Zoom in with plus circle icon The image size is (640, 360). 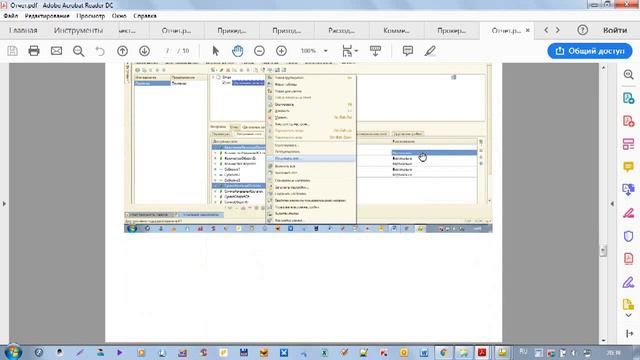[x=281, y=51]
